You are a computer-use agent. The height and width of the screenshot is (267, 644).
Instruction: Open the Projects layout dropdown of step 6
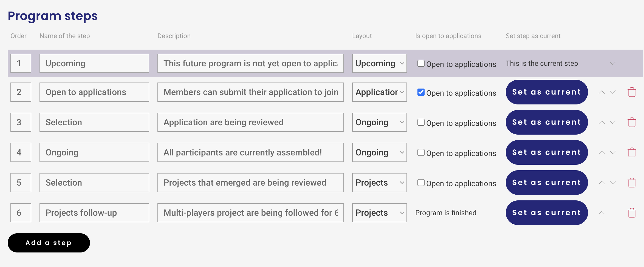pos(379,213)
